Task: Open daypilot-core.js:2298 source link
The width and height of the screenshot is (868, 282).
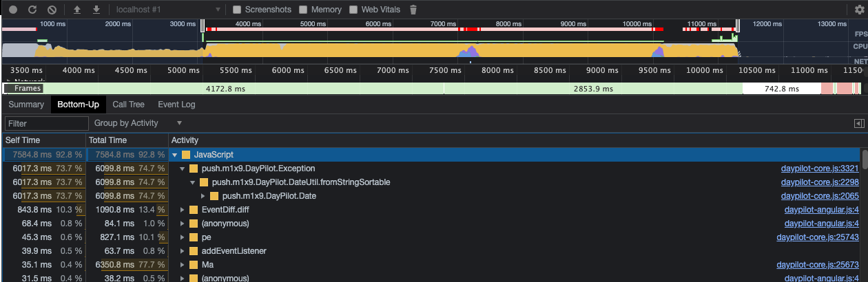Action: [820, 182]
